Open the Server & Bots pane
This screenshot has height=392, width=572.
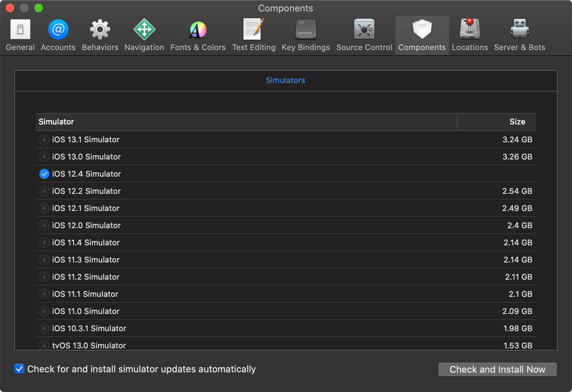[519, 35]
